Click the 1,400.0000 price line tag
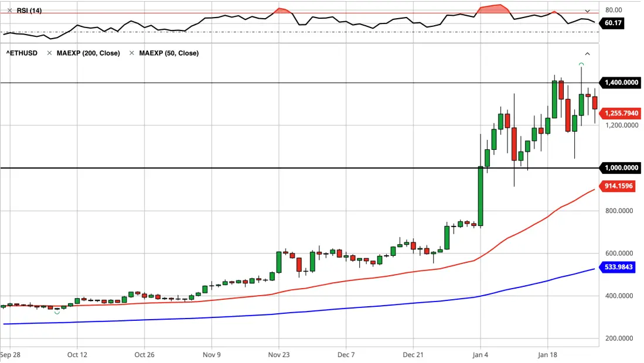This screenshot has width=644, height=363. pyautogui.click(x=621, y=83)
